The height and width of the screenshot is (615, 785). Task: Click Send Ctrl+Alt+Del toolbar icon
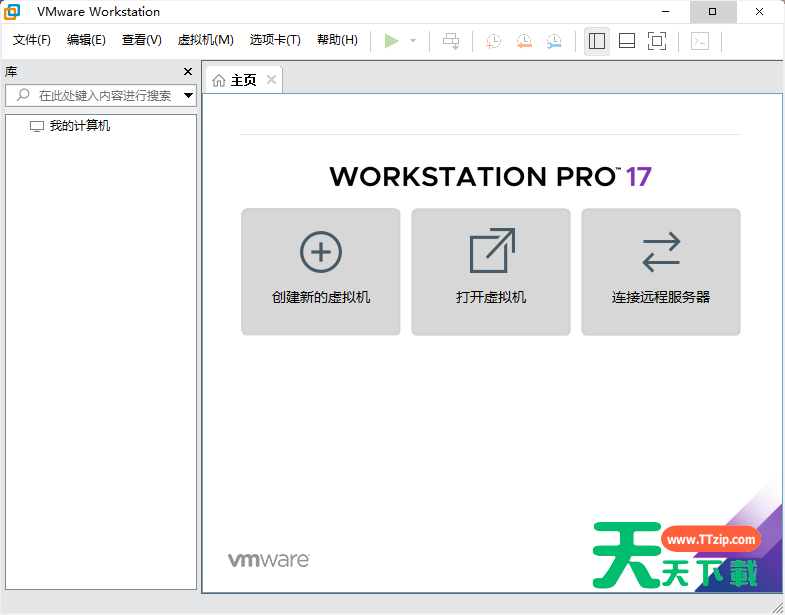451,41
